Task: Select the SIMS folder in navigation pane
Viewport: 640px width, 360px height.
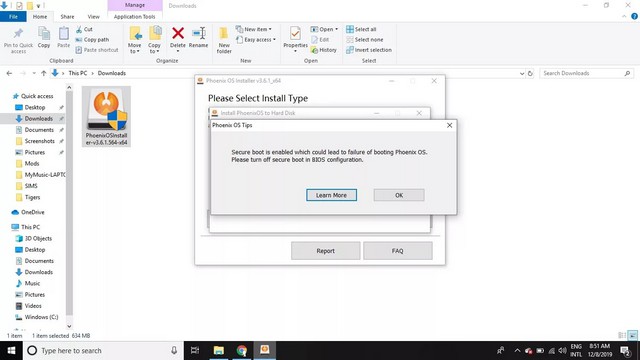Action: tap(31, 186)
